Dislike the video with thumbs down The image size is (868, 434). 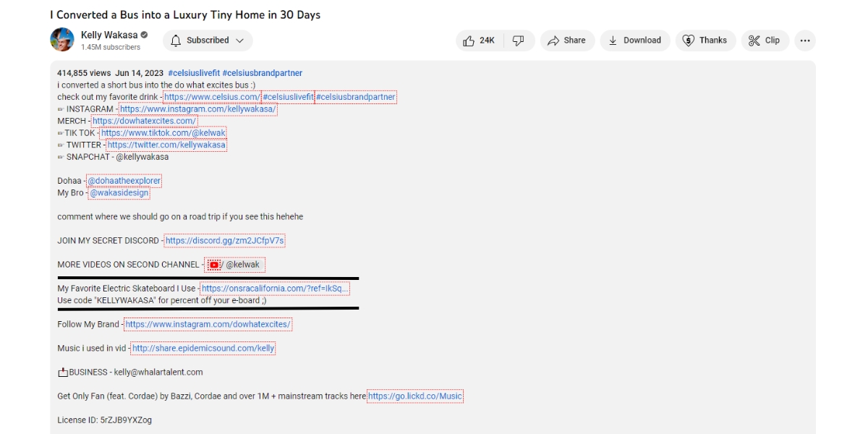pyautogui.click(x=518, y=41)
